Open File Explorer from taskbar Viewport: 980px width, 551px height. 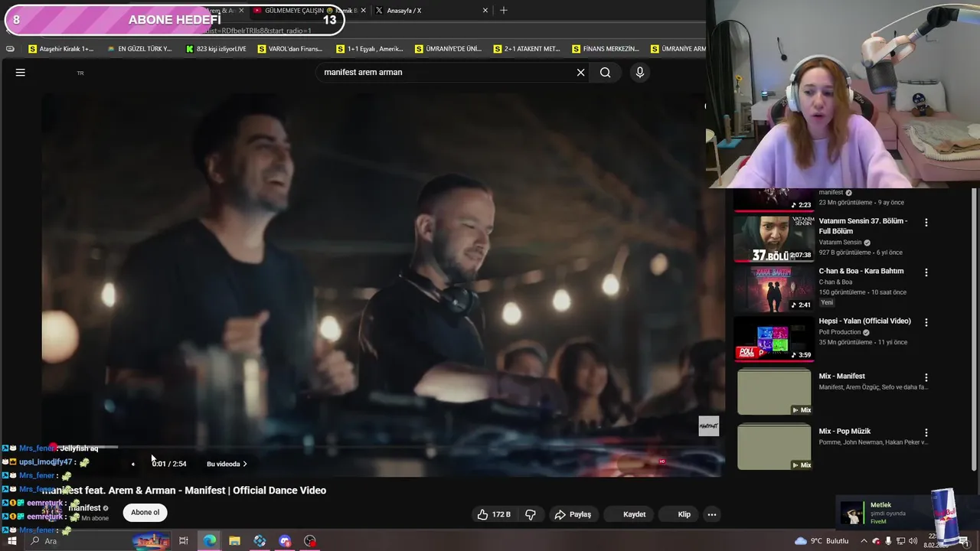pyautogui.click(x=234, y=541)
